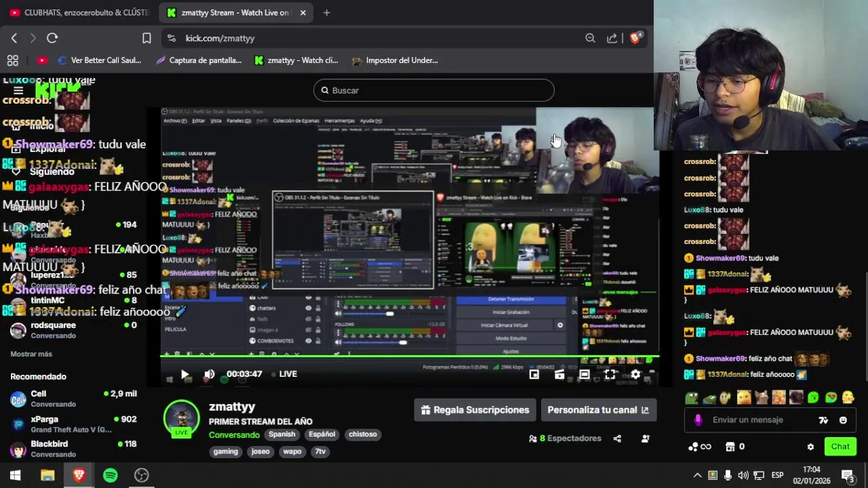Open the apps grid in bookmarks bar
The width and height of the screenshot is (868, 488).
(12, 60)
